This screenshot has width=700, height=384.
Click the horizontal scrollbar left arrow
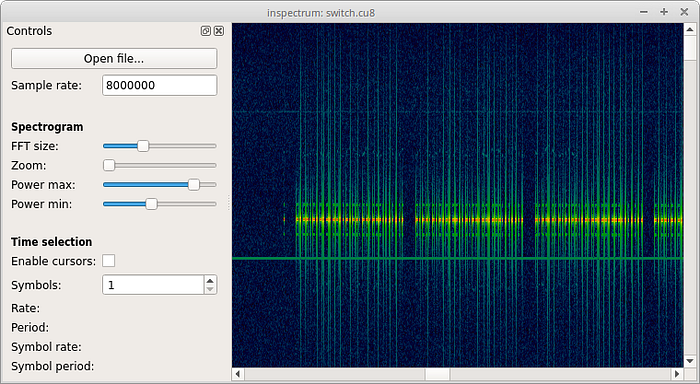pos(238,374)
